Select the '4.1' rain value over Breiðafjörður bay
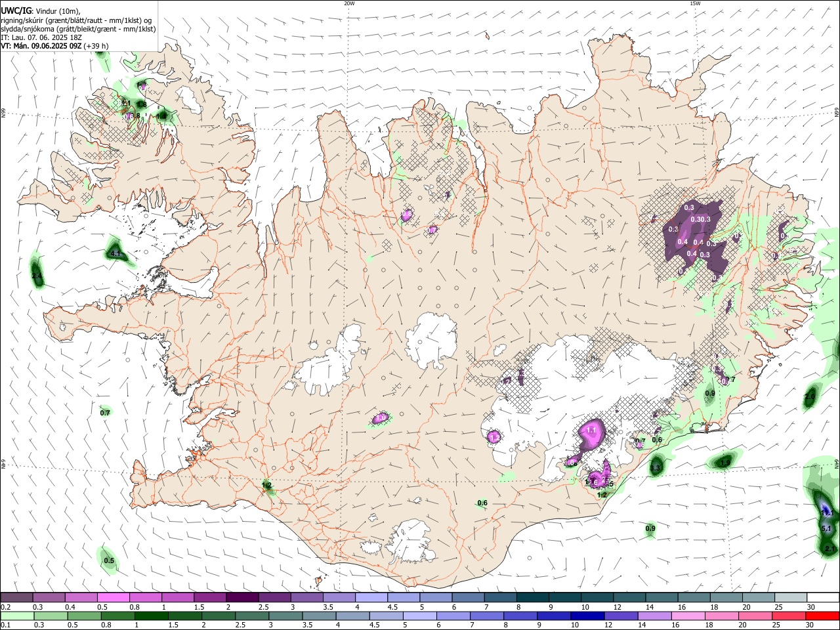Image resolution: width=840 pixels, height=630 pixels. (x=115, y=253)
